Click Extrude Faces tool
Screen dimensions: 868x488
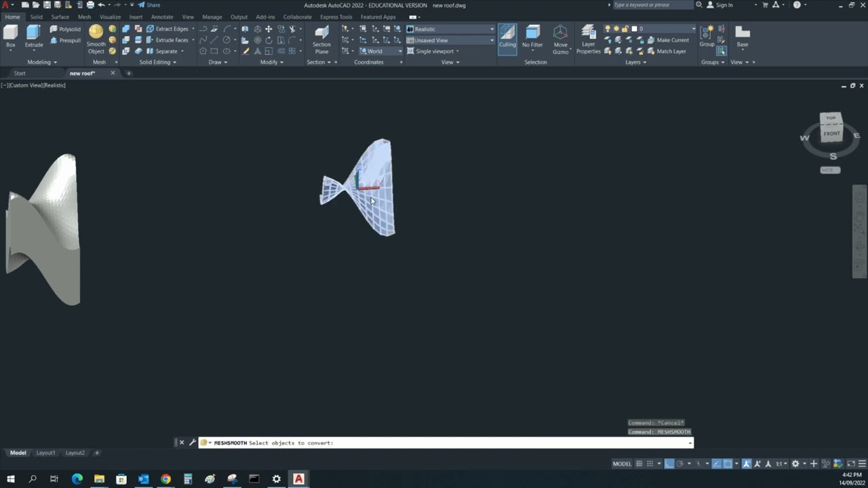[167, 40]
